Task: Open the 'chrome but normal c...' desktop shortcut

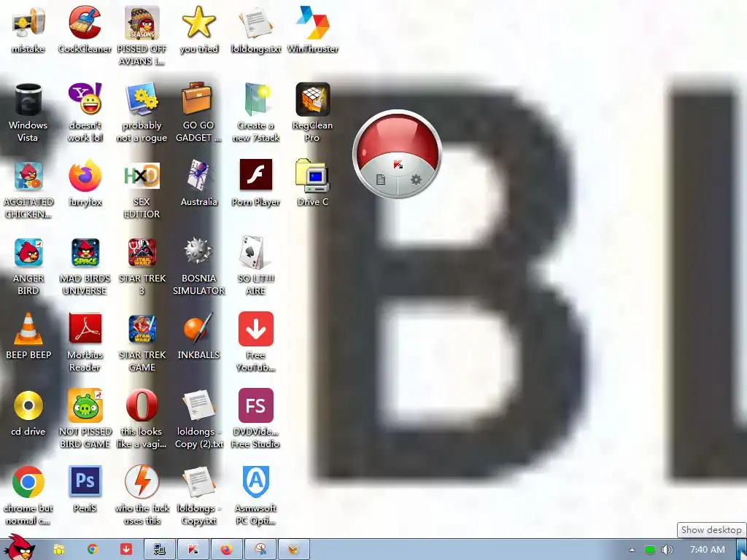Action: pos(28,482)
